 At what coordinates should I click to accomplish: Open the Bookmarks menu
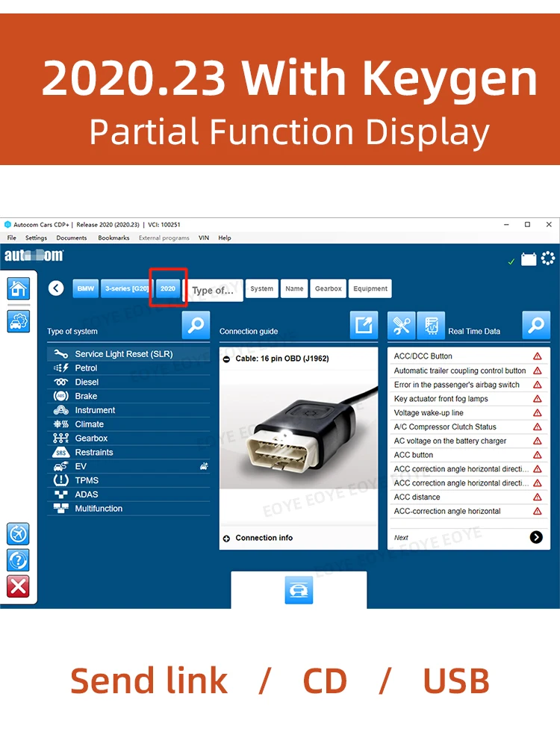pos(113,238)
